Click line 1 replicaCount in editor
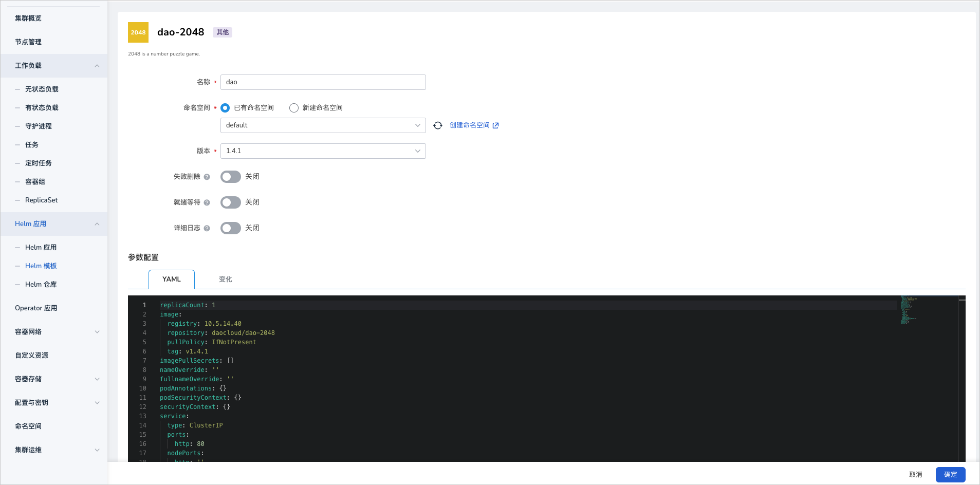Screen dimensions: 980x485 point(188,305)
